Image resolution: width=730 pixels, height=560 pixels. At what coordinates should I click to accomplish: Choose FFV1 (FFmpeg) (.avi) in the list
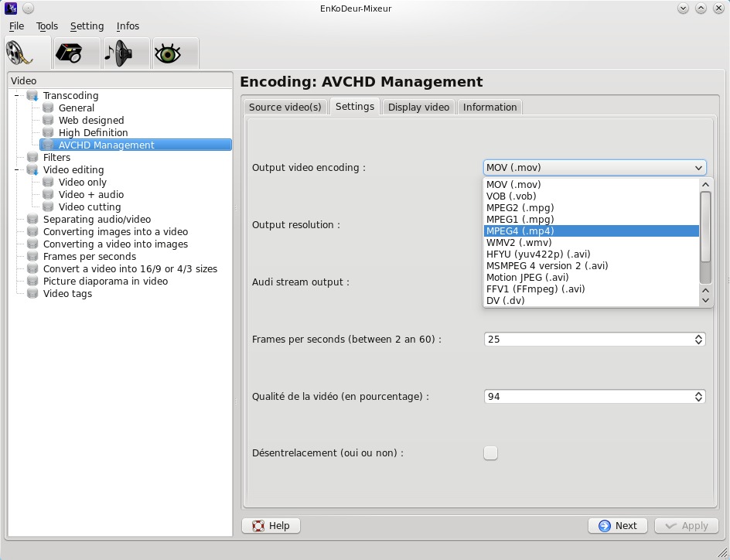point(592,289)
